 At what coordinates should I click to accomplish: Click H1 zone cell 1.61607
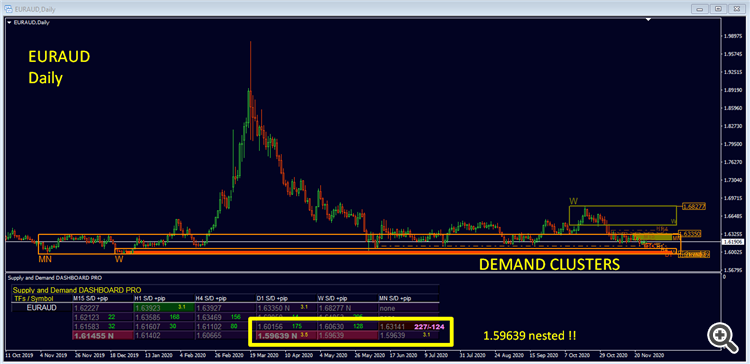[x=164, y=326]
